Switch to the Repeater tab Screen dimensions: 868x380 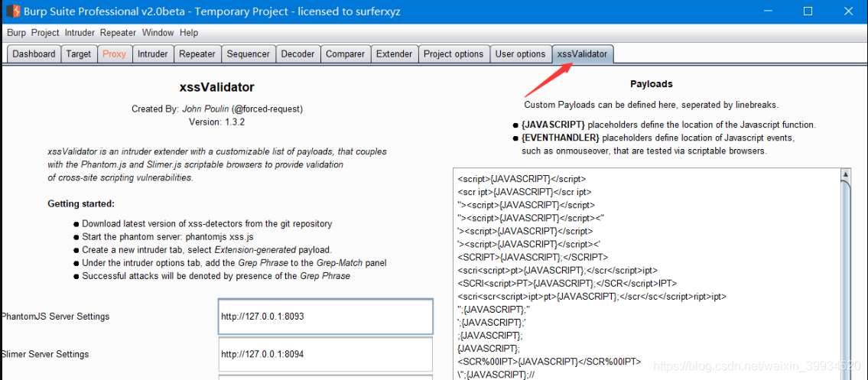coord(197,54)
